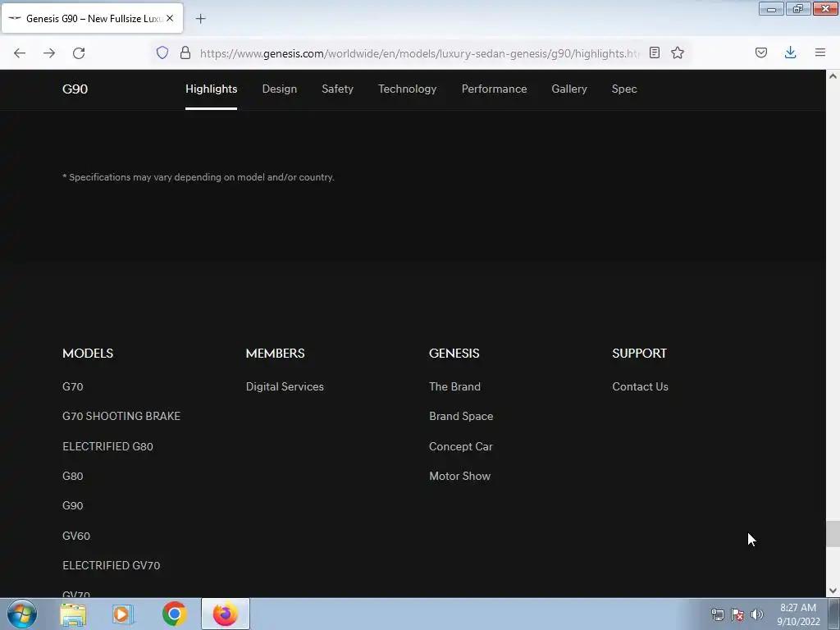Switch to the Design tab

[x=279, y=89]
